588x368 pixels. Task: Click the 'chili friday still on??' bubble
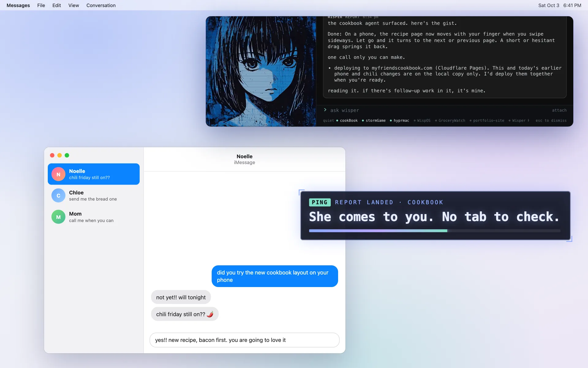coord(185,314)
